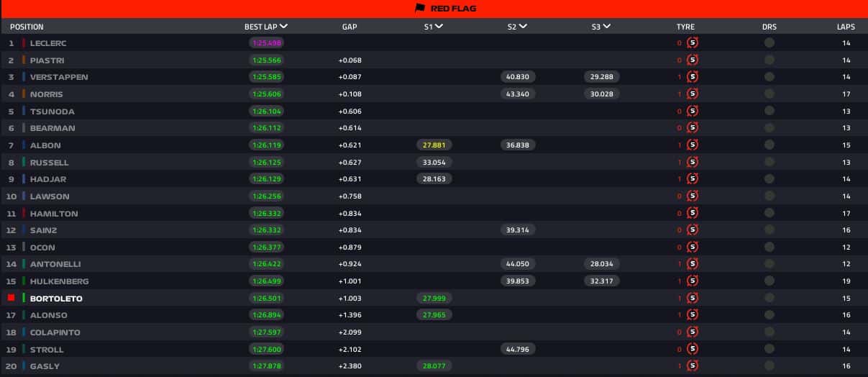The image size is (868, 377).
Task: Click the soft tyre icon in Colapinto's row
Action: 693,332
